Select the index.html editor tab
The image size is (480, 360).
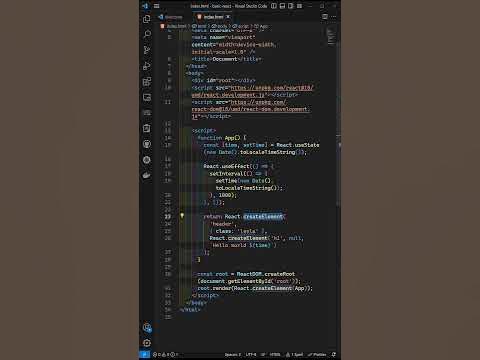coord(213,17)
